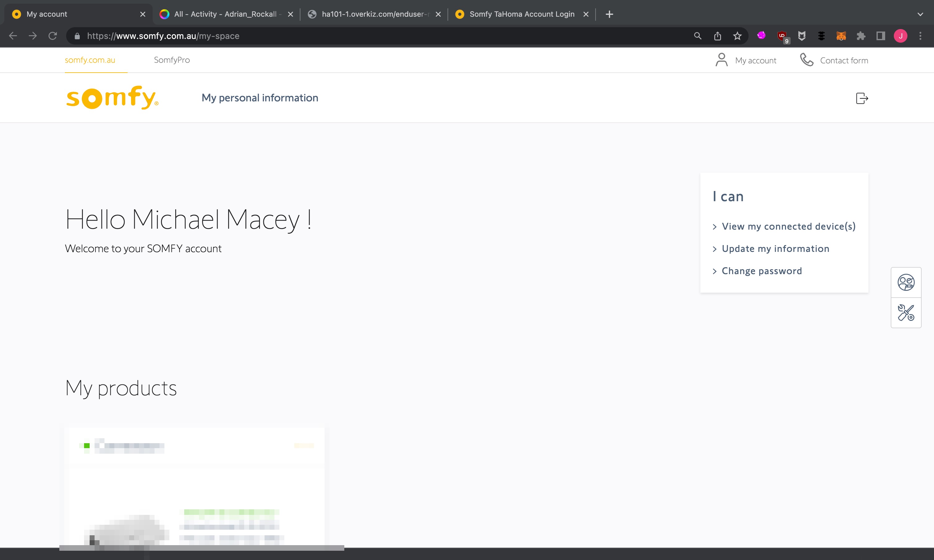Open the MetaMask fox extension icon
The image size is (934, 560).
click(x=841, y=36)
